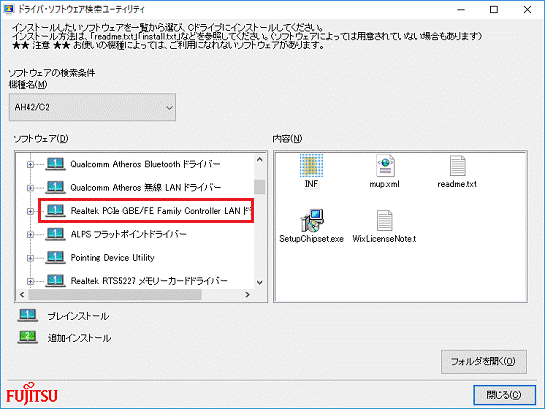Viewport: 545px width, 409px height.
Task: Click the mup.xml file name label
Action: tap(384, 184)
